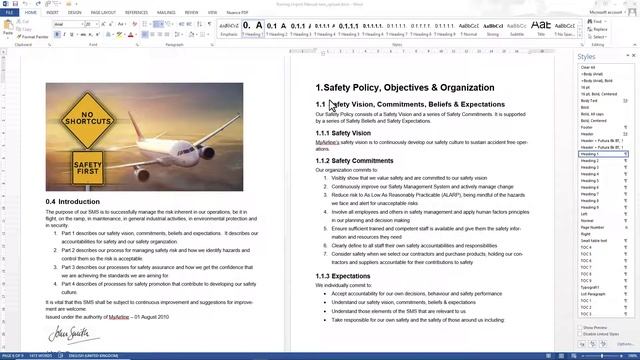Click the Paste icon in Clipboard group
Screen dimensions: 640x360
(8, 25)
